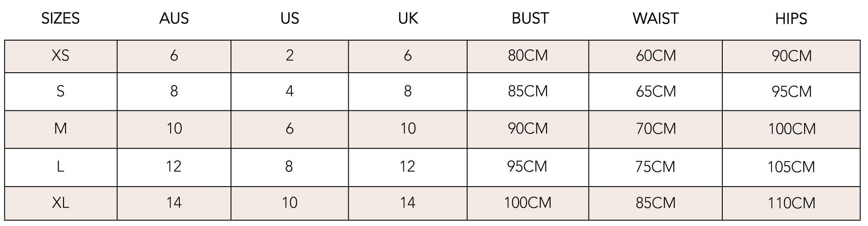868x226 pixels.
Task: Click the 110CM hips measurement cell
Action: (791, 203)
